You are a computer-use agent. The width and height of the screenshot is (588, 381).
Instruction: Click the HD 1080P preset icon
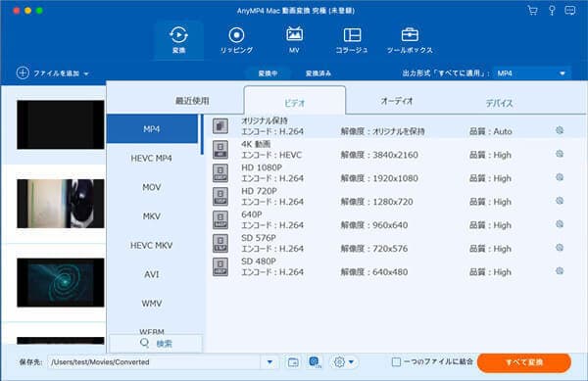[x=220, y=172]
